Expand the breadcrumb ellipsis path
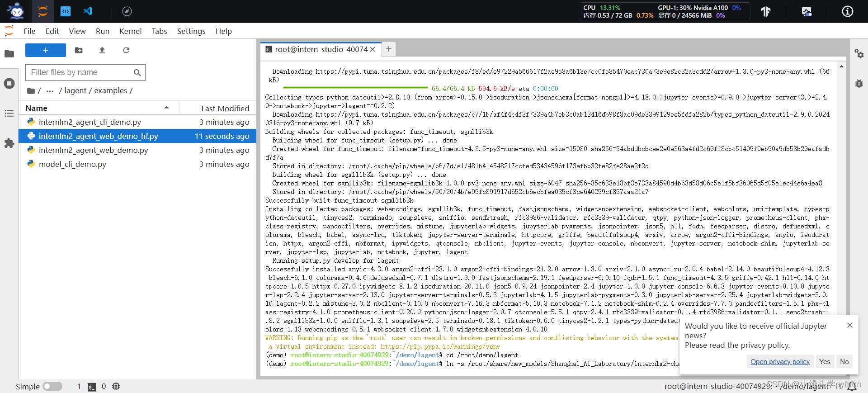Image resolution: width=868 pixels, height=393 pixels. [x=50, y=91]
